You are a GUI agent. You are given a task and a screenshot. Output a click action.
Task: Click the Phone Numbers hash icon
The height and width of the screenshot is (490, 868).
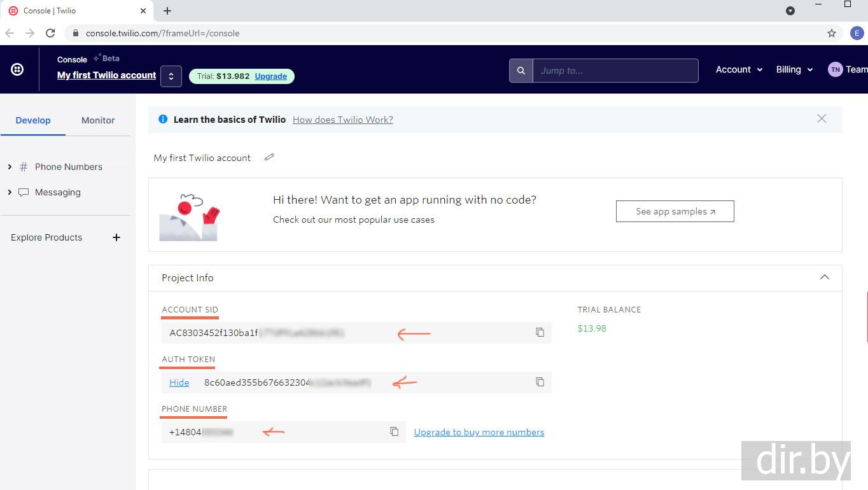coord(24,167)
